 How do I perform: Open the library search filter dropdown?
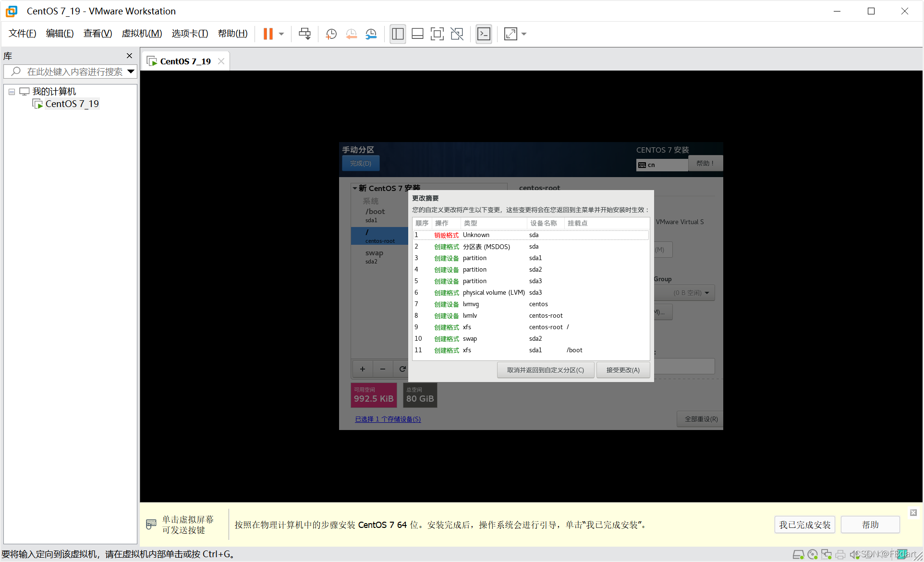click(x=131, y=72)
